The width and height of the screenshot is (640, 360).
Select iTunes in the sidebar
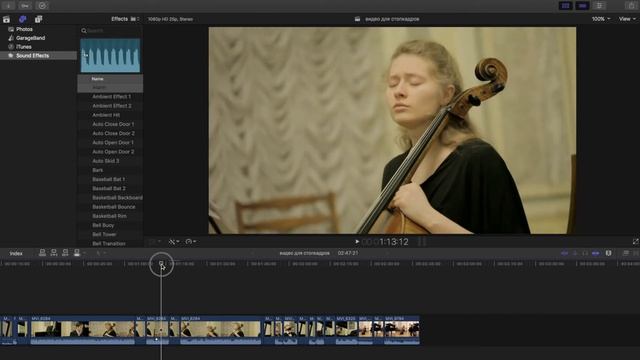pyautogui.click(x=24, y=47)
